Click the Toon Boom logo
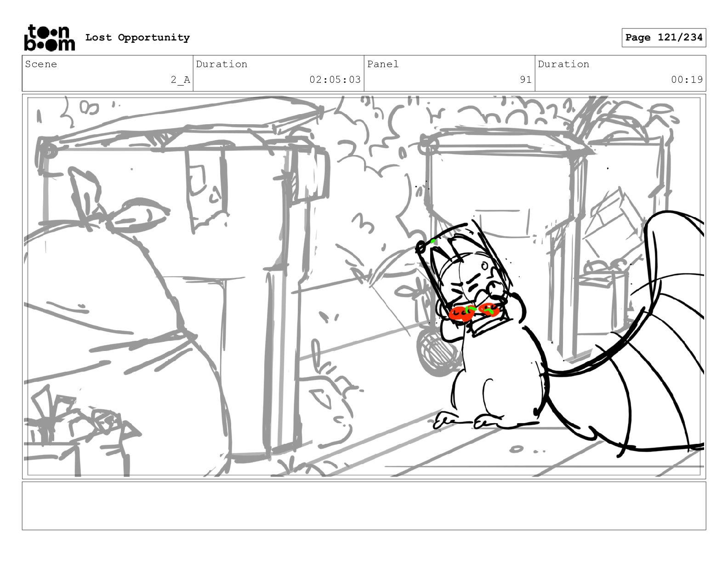This screenshot has width=728, height=563. [x=49, y=38]
